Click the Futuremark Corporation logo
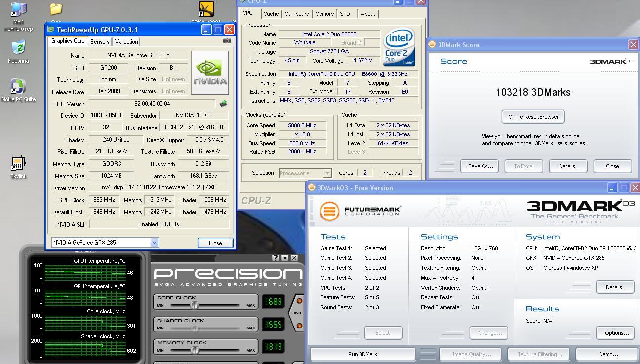This screenshot has width=640, height=364. coord(360,211)
